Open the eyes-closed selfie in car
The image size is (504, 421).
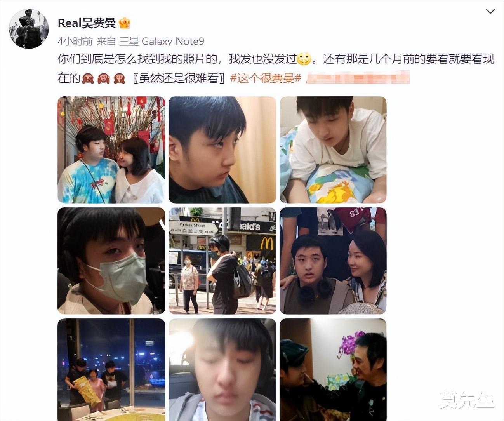coord(222,370)
